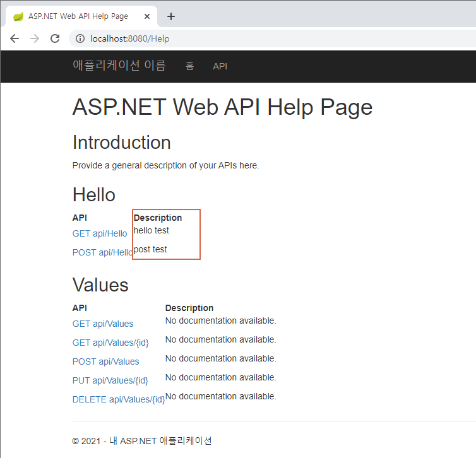
Task: Click 'Provide a general description' paragraph
Action: [x=165, y=165]
